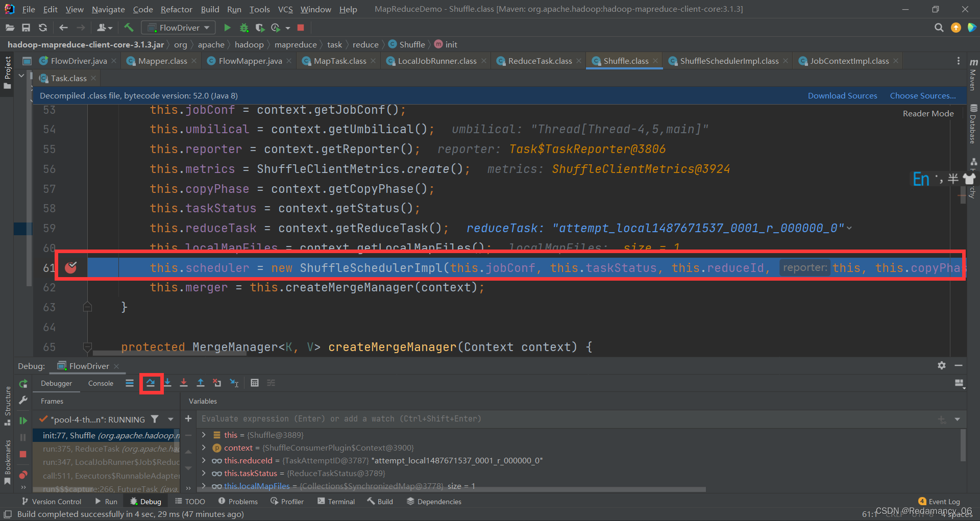Screen dimensions: 980x521
Task: Toggle the Project tool window
Action: coord(8,72)
